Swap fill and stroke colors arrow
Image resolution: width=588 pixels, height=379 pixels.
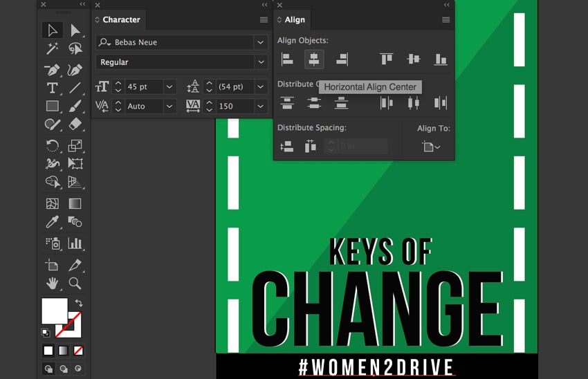79,302
